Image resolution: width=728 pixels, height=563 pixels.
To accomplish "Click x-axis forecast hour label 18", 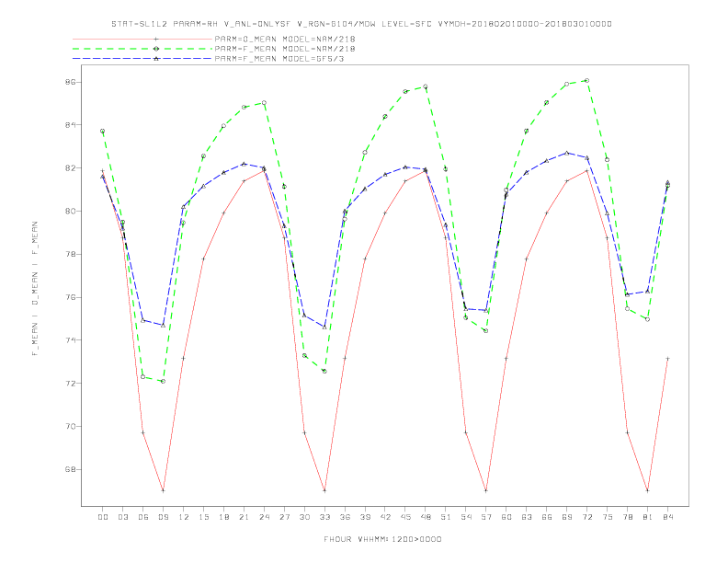I will click(223, 517).
